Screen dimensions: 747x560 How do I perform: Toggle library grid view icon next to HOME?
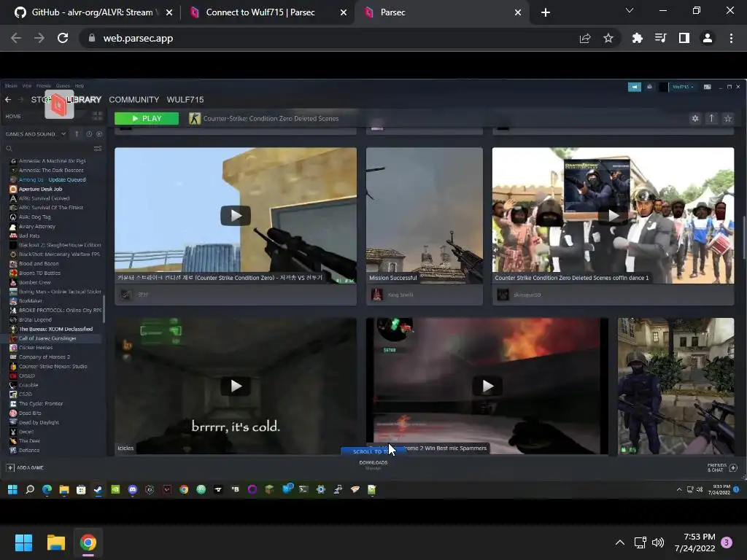(97, 116)
